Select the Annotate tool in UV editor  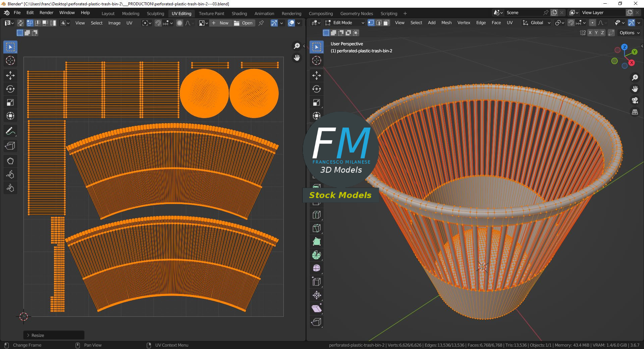[x=10, y=131]
